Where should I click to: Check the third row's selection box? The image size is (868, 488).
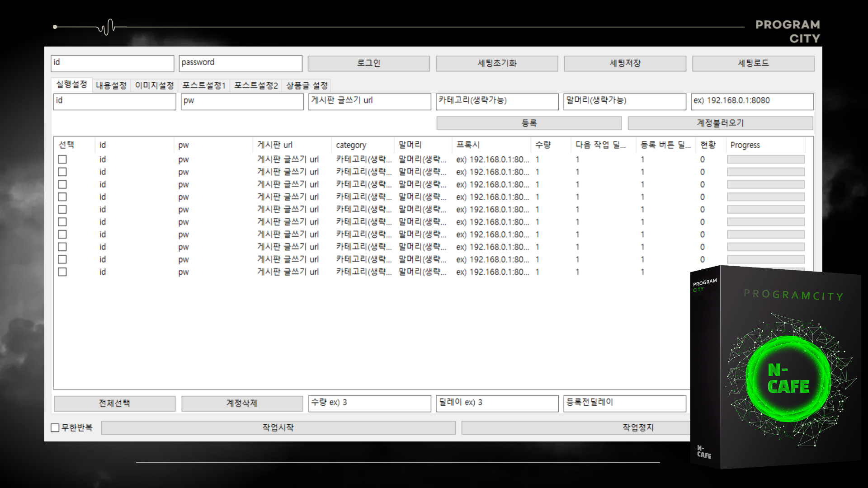click(62, 184)
